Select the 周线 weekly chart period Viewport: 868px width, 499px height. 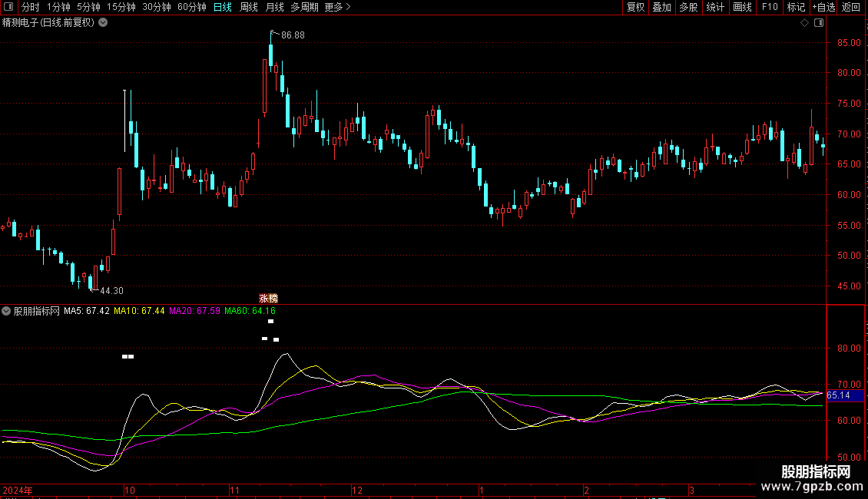[x=249, y=7]
